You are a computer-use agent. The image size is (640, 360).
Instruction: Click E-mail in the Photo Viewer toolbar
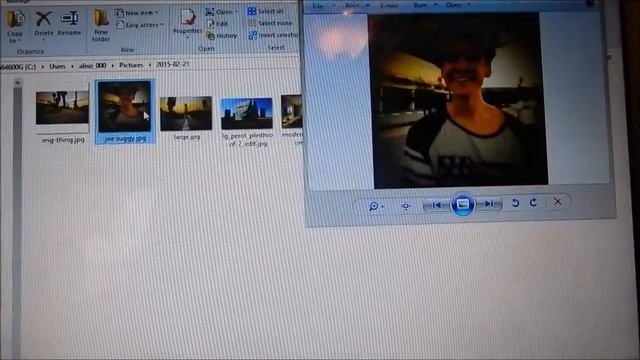389,5
